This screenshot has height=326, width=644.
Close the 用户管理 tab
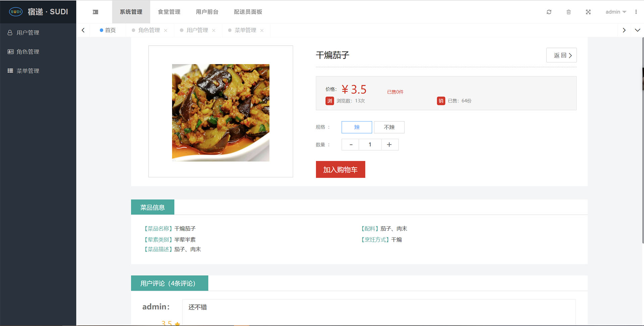coord(214,31)
